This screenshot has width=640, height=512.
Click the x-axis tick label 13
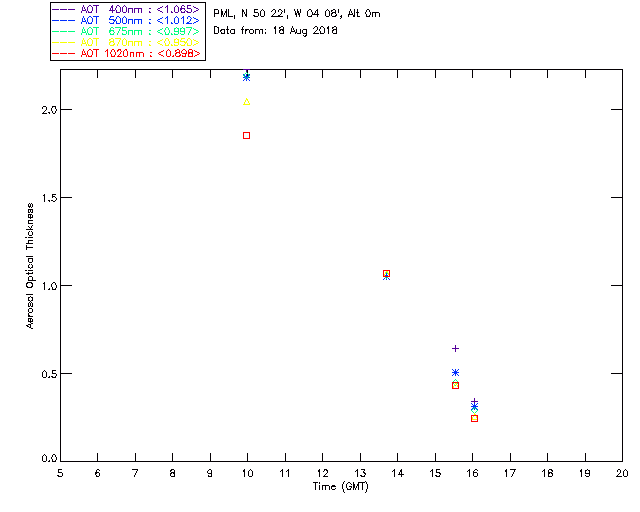[360, 473]
